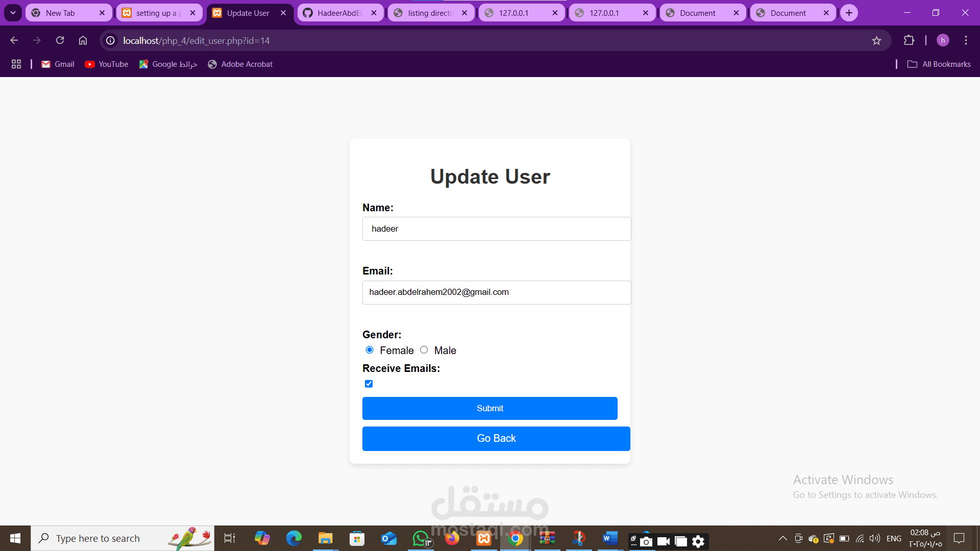The height and width of the screenshot is (551, 980).
Task: Show hidden system tray icons chevron
Action: point(782,538)
